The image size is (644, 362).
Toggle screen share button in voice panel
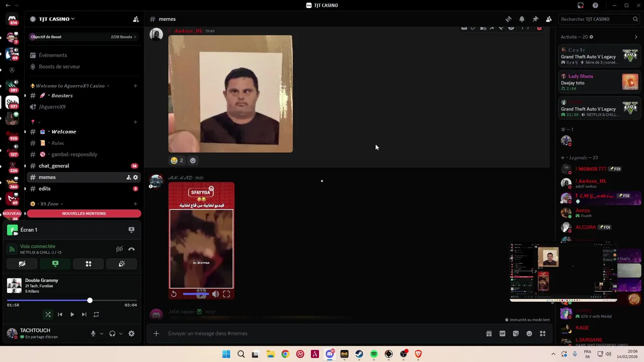click(55, 264)
